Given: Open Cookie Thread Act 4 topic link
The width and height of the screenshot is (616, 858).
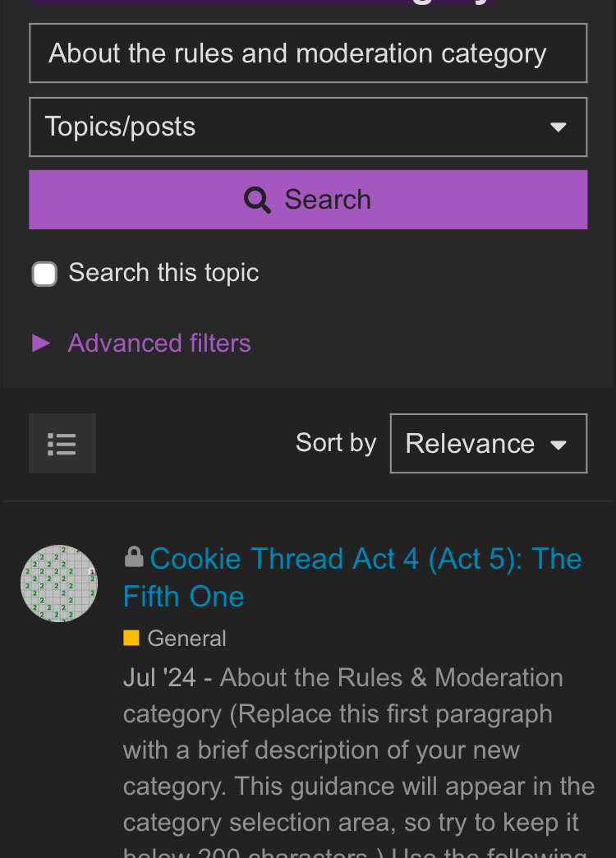Looking at the screenshot, I should 353,577.
